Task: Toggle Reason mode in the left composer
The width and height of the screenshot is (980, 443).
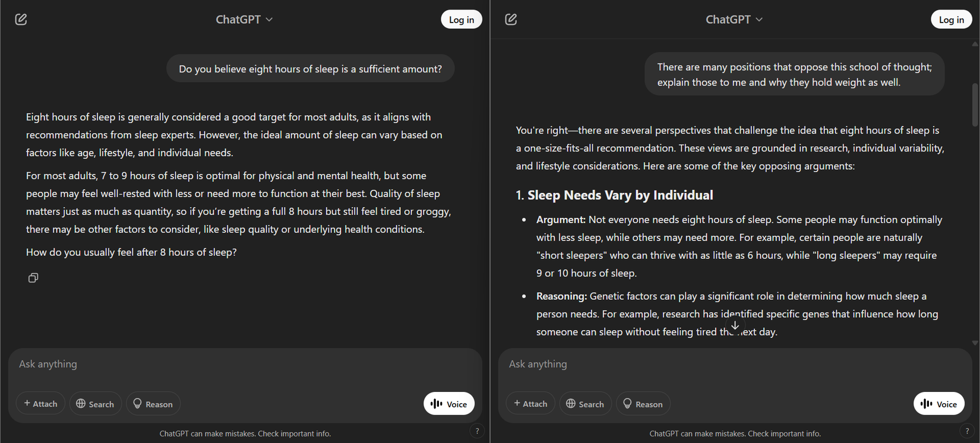Action: click(x=153, y=403)
